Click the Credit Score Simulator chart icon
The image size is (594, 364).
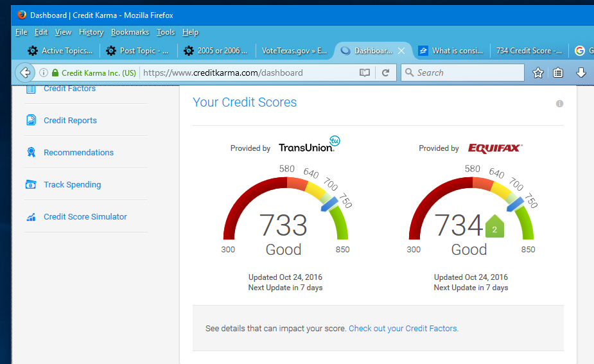[x=31, y=217]
